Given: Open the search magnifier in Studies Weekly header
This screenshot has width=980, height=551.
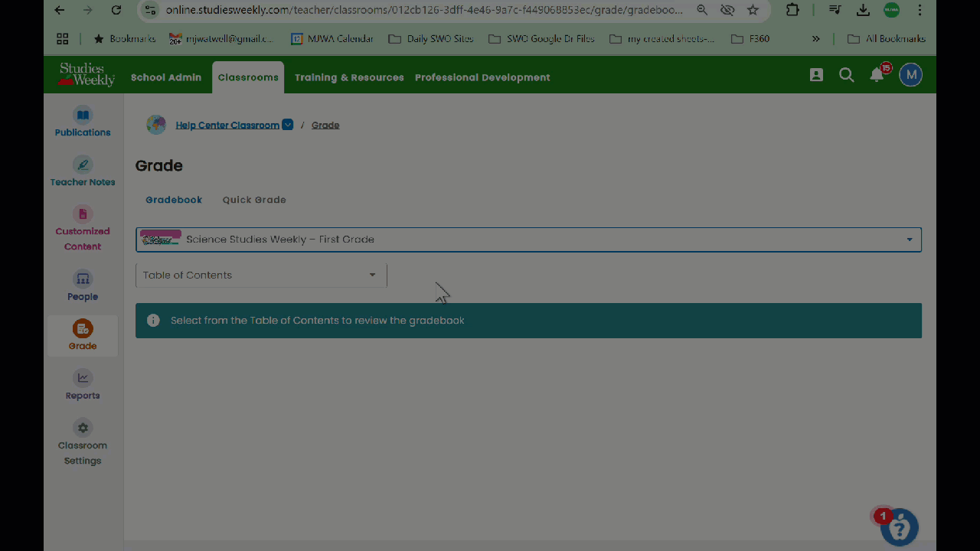Looking at the screenshot, I should pos(846,75).
